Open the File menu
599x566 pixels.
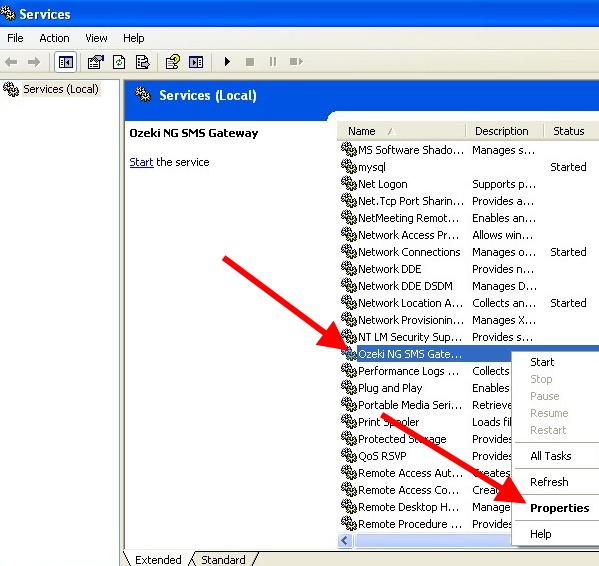click(x=15, y=38)
